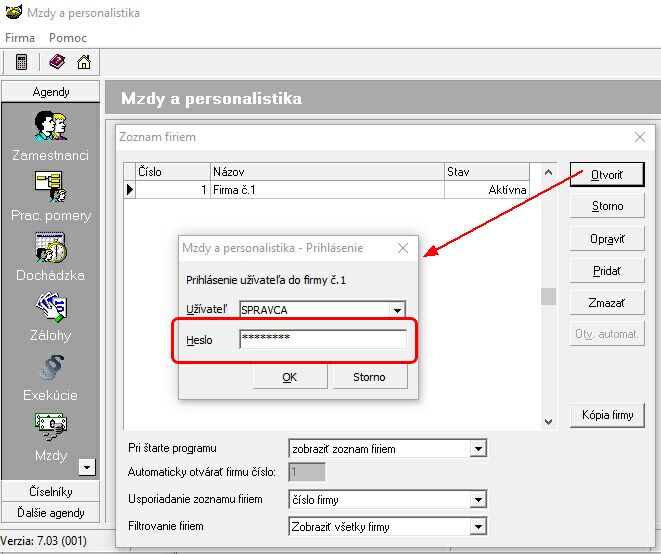Expand the Usporiadanie zoznamu firiem dropdown

point(478,500)
